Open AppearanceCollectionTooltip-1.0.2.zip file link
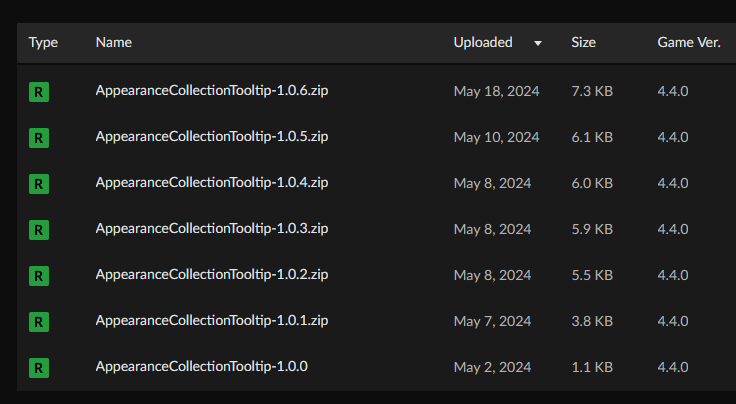The height and width of the screenshot is (404, 736). point(212,275)
